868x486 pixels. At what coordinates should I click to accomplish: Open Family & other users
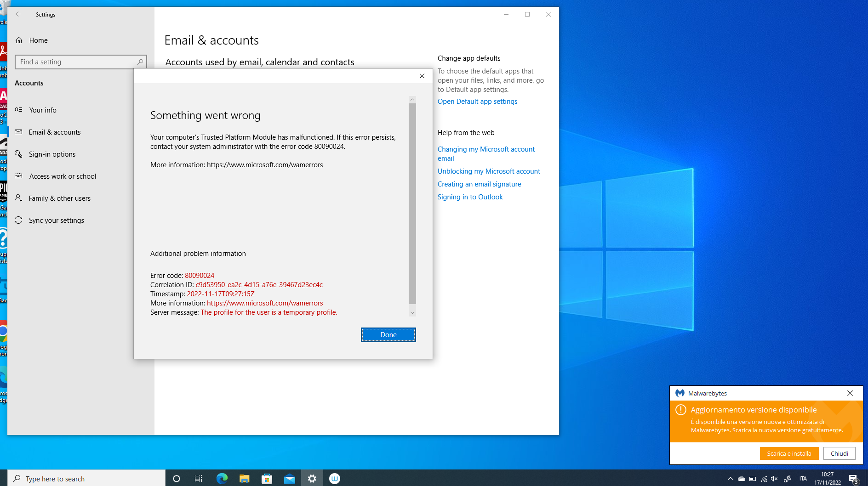(x=60, y=198)
